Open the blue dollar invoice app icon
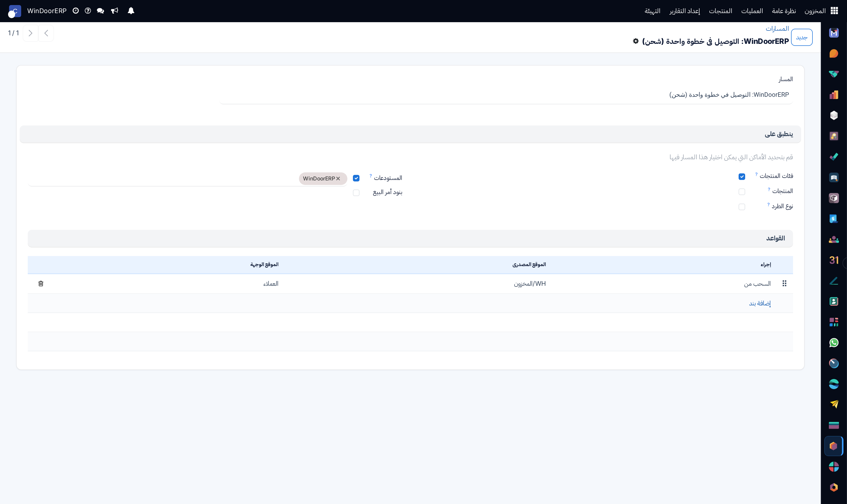This screenshot has width=847, height=504. (834, 219)
